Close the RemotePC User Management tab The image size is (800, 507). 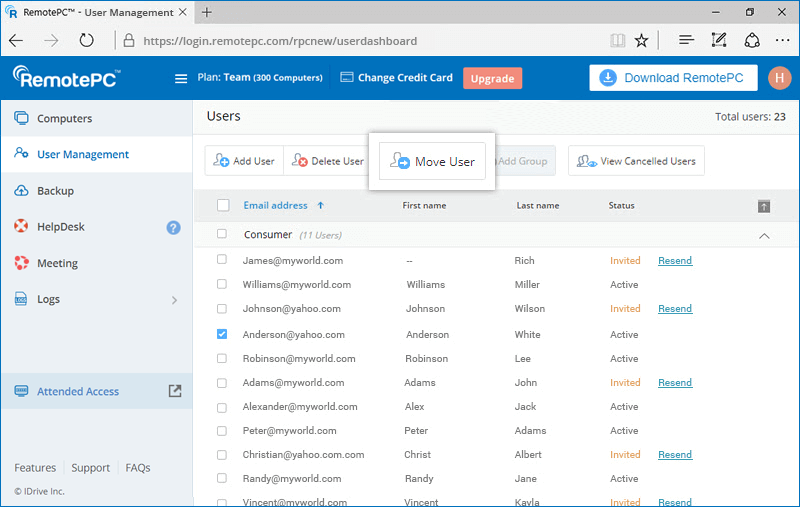click(x=183, y=12)
